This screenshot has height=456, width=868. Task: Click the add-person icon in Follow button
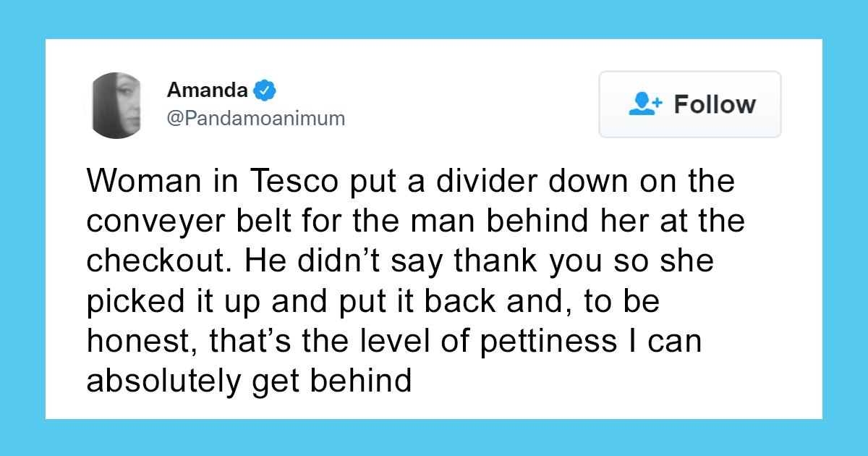[x=645, y=104]
